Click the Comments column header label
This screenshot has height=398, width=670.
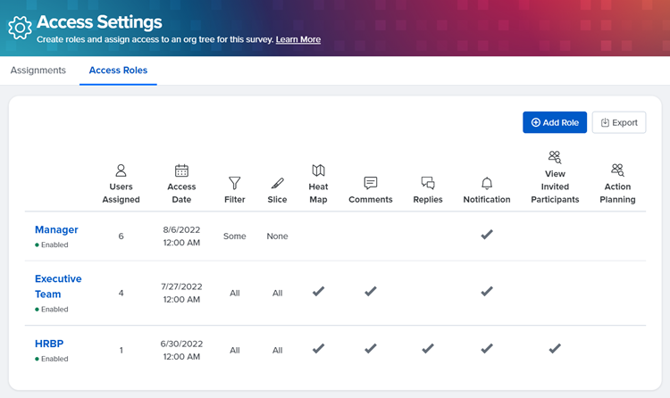pos(370,199)
